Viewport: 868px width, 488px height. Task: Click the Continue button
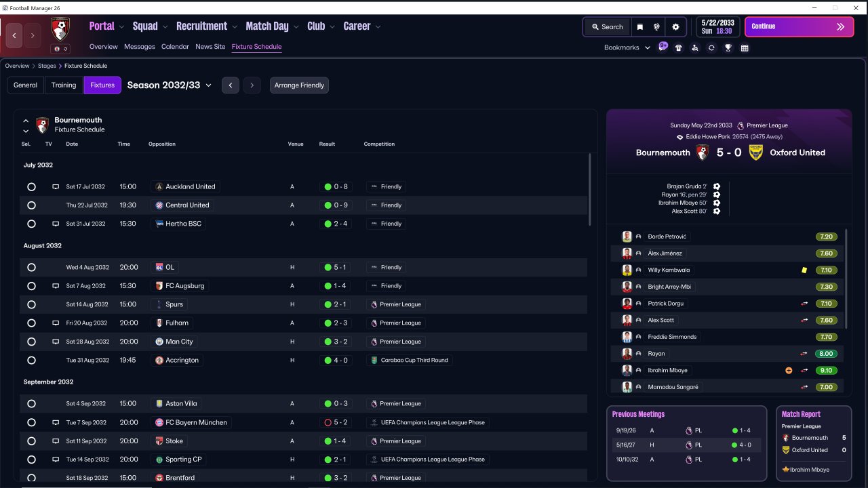tap(799, 26)
